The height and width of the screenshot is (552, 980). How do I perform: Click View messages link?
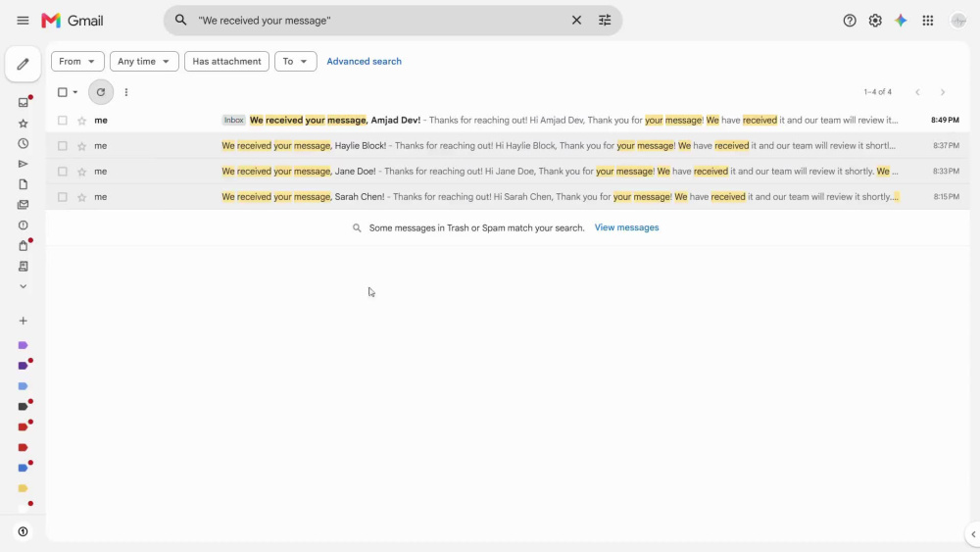pyautogui.click(x=626, y=227)
